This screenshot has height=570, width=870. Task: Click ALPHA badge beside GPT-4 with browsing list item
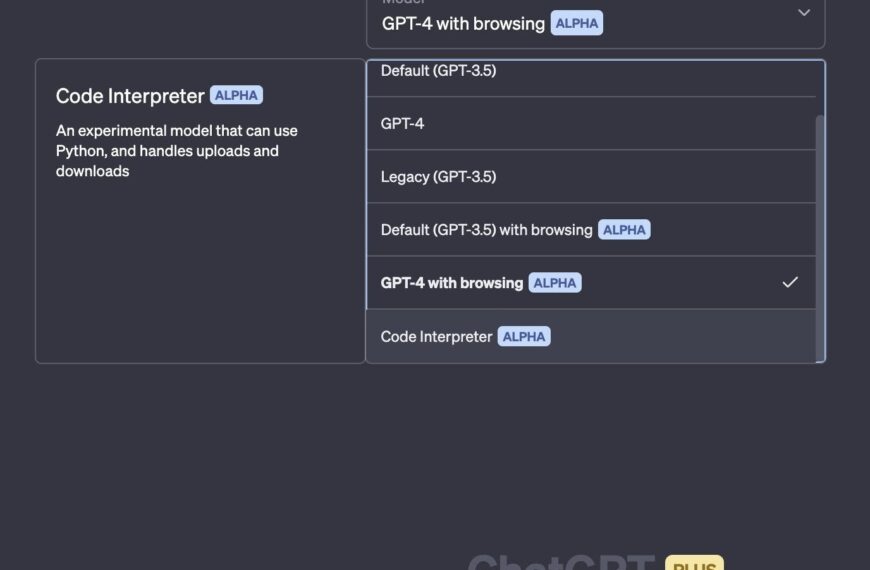click(x=555, y=283)
